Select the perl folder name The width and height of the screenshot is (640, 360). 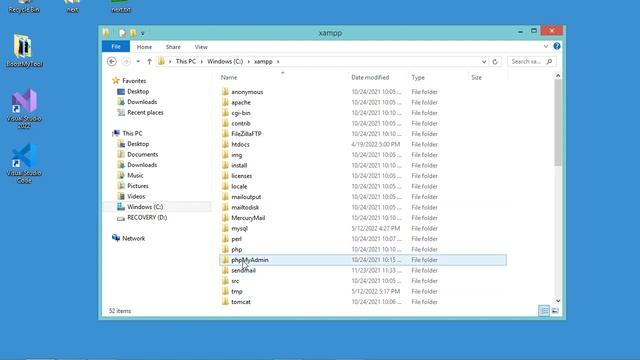pos(236,239)
